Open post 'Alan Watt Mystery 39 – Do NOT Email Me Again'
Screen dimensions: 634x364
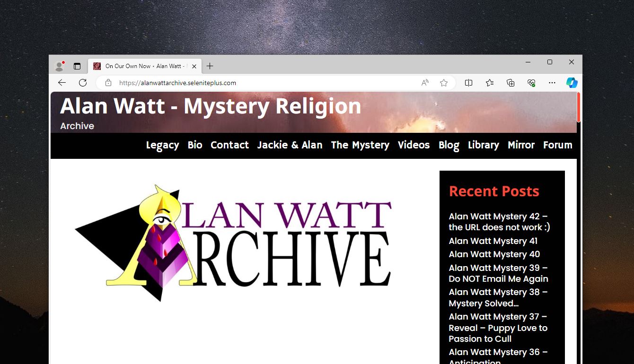click(498, 273)
